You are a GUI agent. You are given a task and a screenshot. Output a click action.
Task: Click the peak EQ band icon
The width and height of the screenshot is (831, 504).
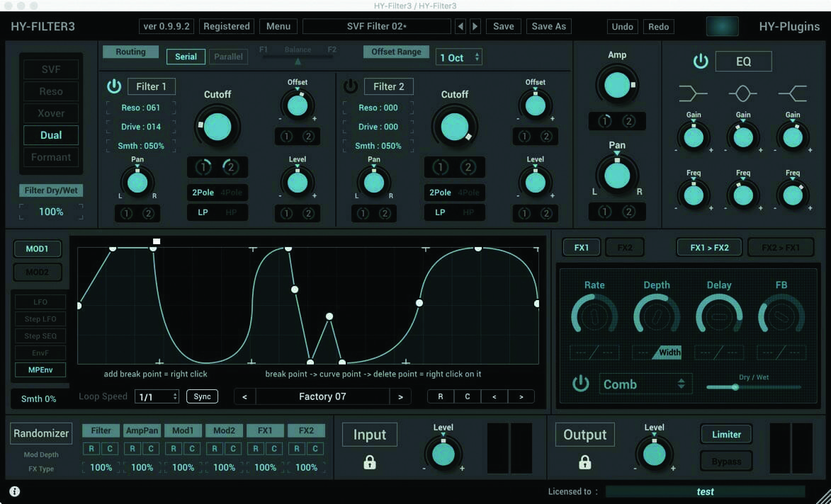[x=742, y=94]
